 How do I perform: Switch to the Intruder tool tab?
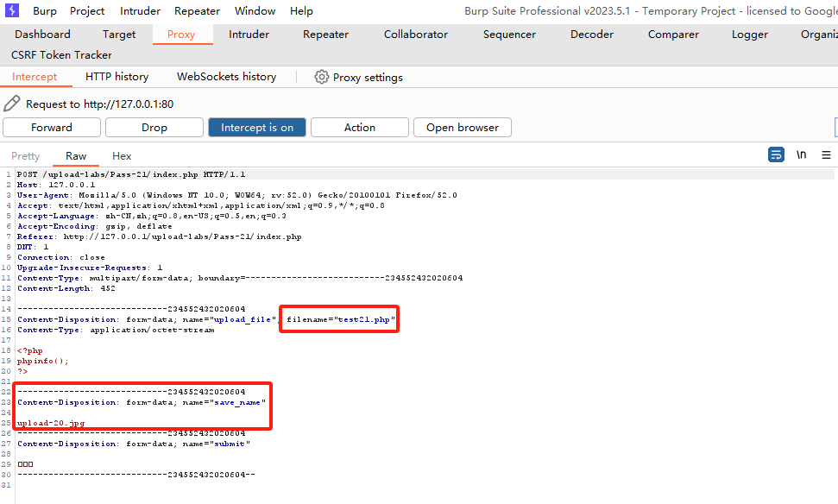coord(249,35)
